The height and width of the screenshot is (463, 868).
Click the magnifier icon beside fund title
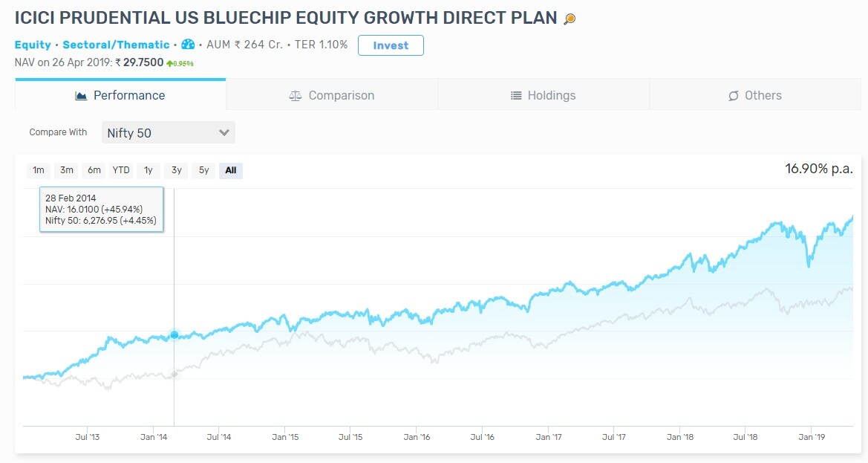click(x=570, y=19)
